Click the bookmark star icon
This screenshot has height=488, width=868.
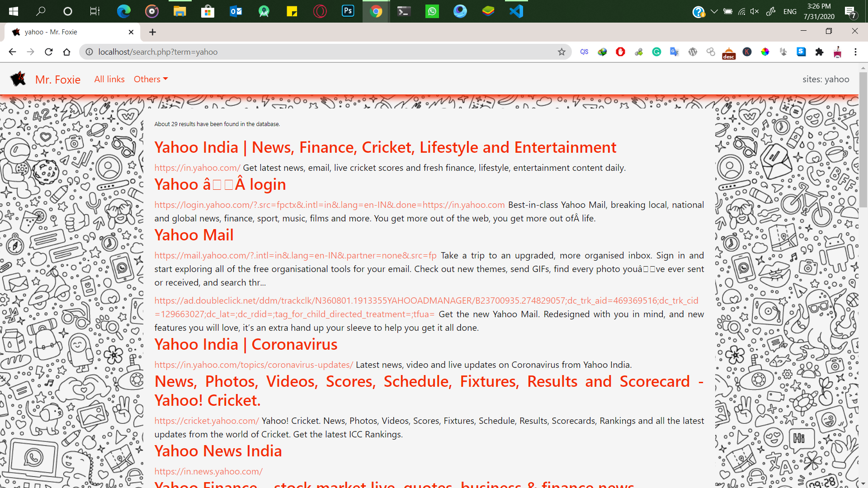click(561, 52)
